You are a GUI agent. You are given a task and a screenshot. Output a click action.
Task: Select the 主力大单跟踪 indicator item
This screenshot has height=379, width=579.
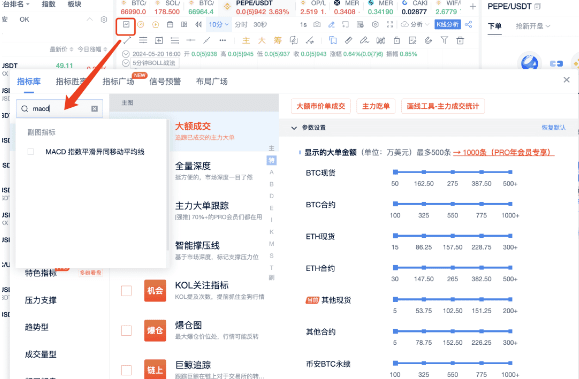tap(219, 211)
